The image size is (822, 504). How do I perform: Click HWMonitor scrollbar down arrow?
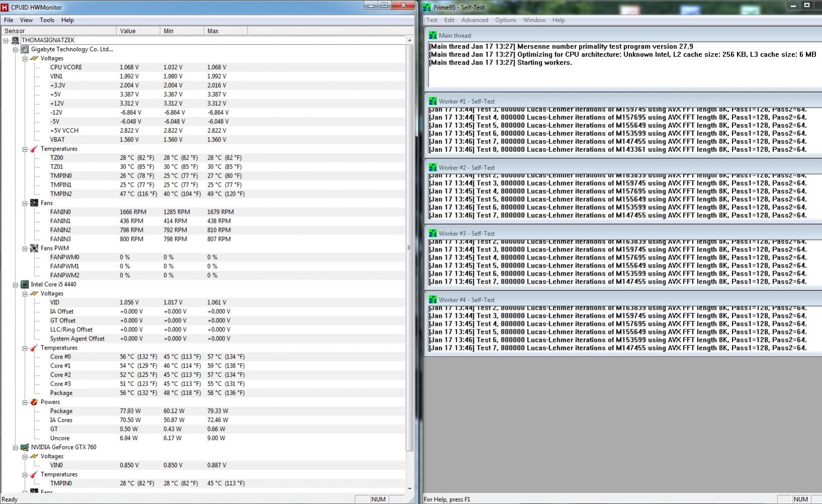coord(409,488)
